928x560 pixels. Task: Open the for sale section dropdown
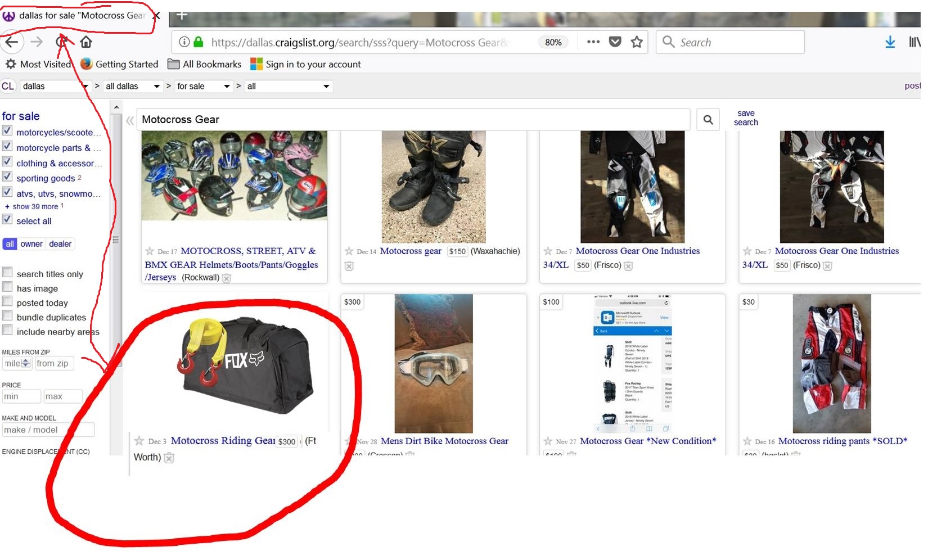pos(204,86)
